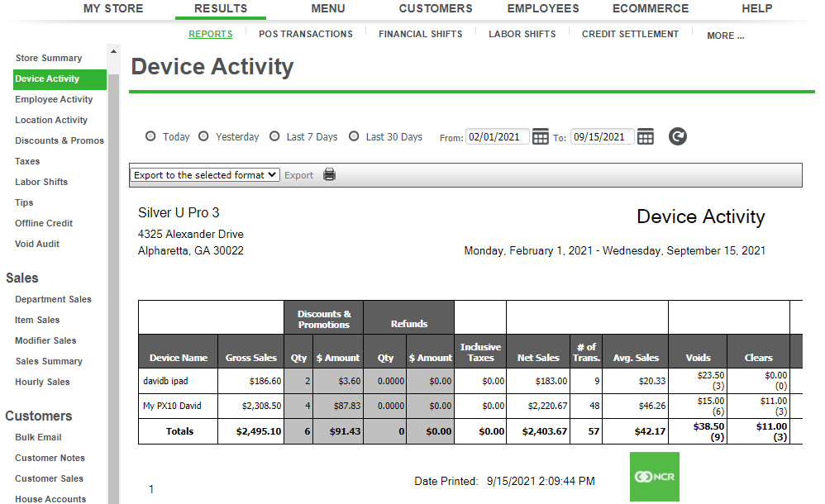
Task: Select the Yesterday radio button
Action: (203, 136)
